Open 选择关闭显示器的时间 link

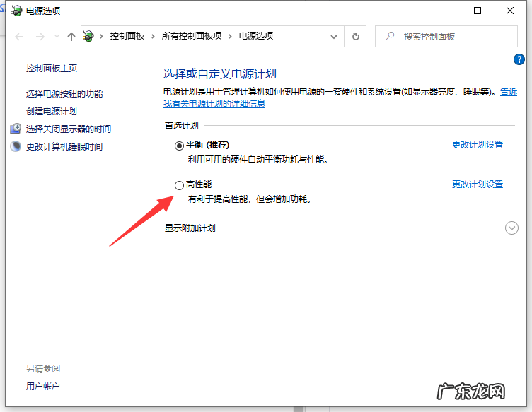(x=69, y=129)
